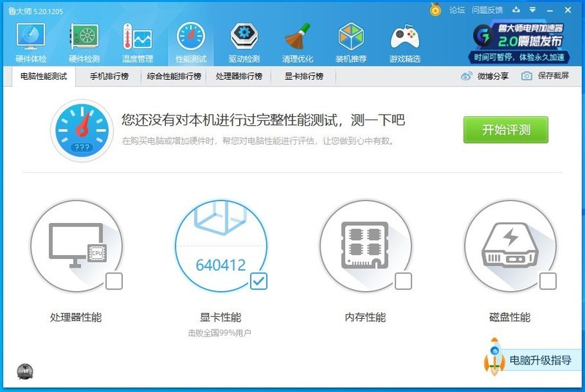Click the download tray icon in title bar
This screenshot has width=585, height=392.
516,10
